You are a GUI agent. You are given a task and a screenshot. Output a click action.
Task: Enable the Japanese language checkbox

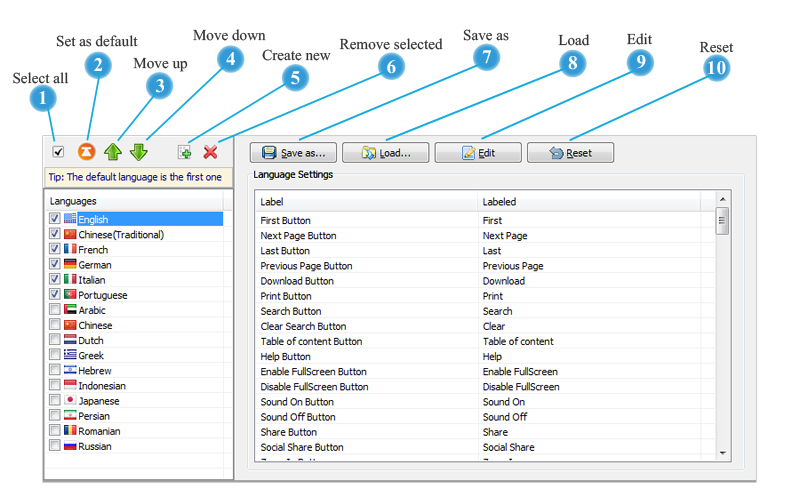pos(54,401)
